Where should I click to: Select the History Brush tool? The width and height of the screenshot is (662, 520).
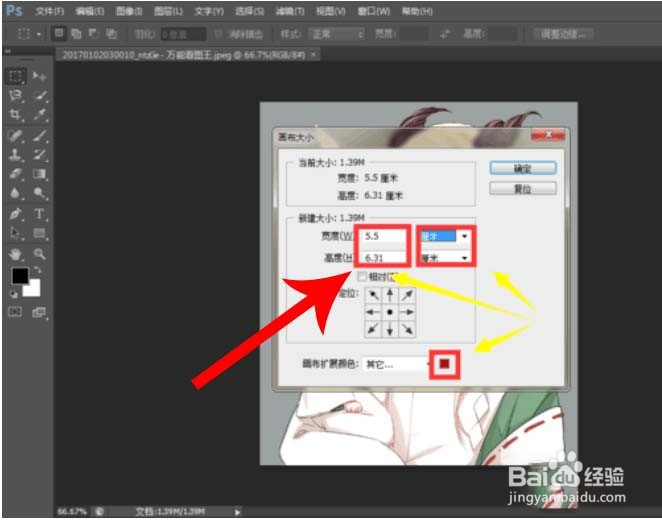point(39,154)
